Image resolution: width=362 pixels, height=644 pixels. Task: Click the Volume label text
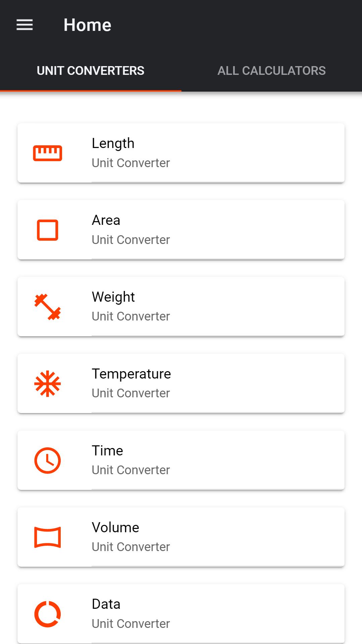pyautogui.click(x=115, y=528)
